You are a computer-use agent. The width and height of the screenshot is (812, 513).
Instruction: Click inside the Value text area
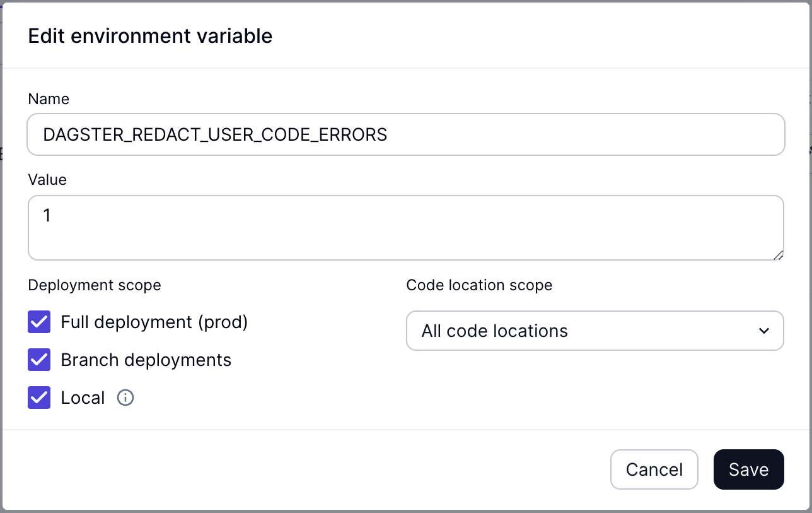click(x=406, y=227)
